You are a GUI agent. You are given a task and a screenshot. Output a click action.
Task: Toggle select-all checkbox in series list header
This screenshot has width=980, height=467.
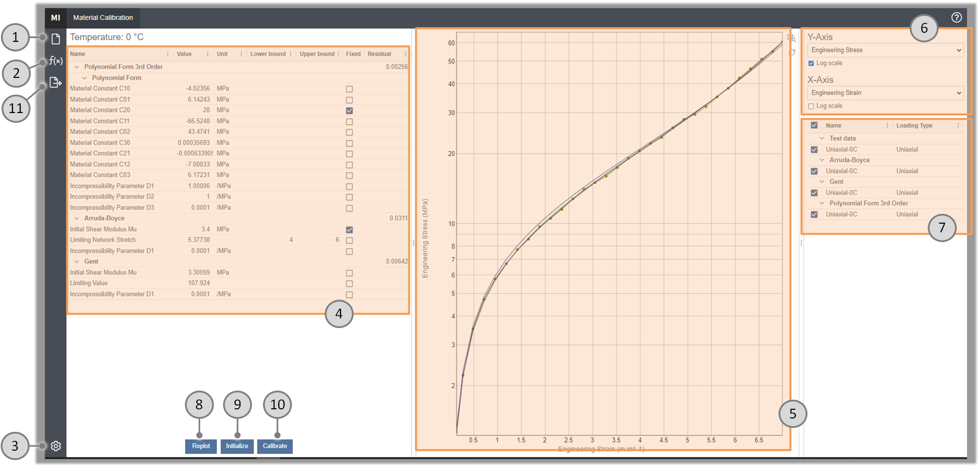814,126
